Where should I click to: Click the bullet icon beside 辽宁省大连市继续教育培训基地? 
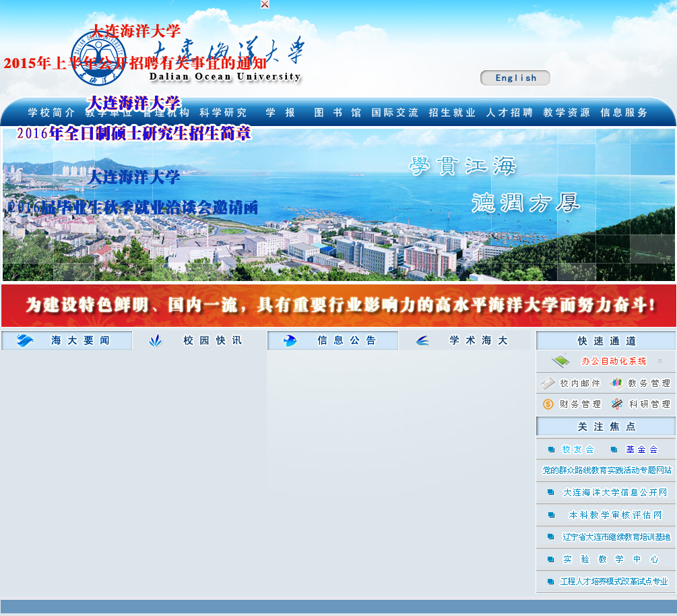coord(550,536)
